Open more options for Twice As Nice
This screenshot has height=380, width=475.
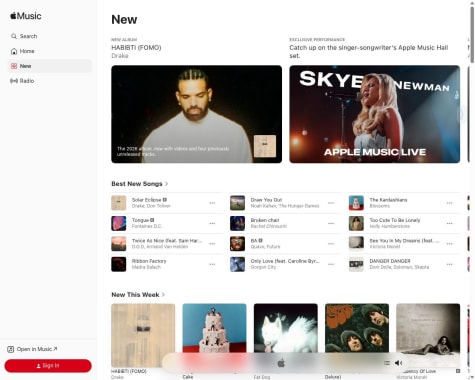coord(212,244)
